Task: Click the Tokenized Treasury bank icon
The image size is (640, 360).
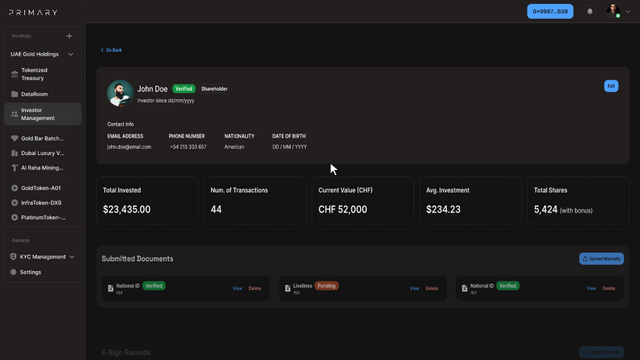Action: click(x=15, y=74)
